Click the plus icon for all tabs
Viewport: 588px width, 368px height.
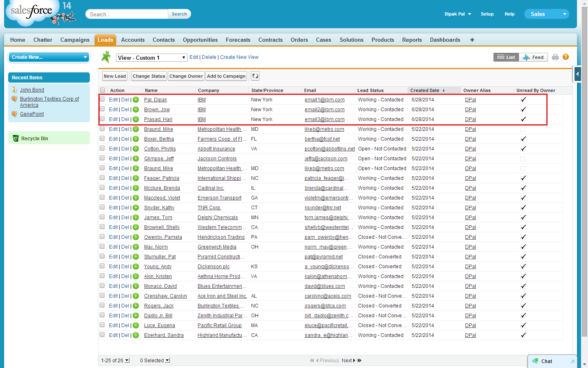[472, 40]
